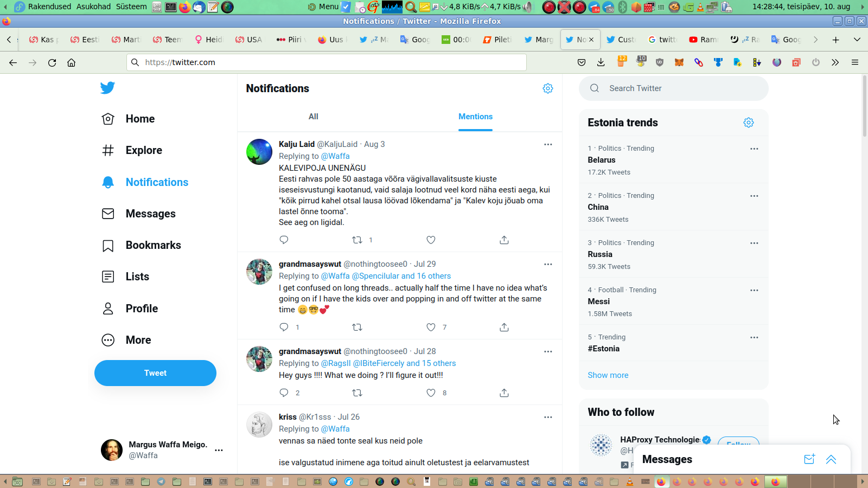The width and height of the screenshot is (868, 488).
Task: Switch to the Mentions tab
Action: (x=475, y=117)
